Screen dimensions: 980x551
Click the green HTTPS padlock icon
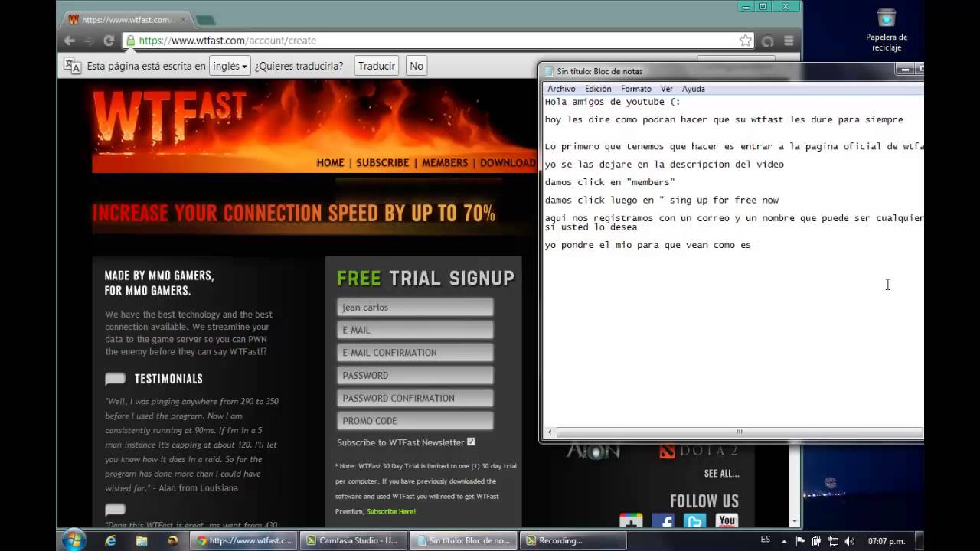(x=130, y=41)
